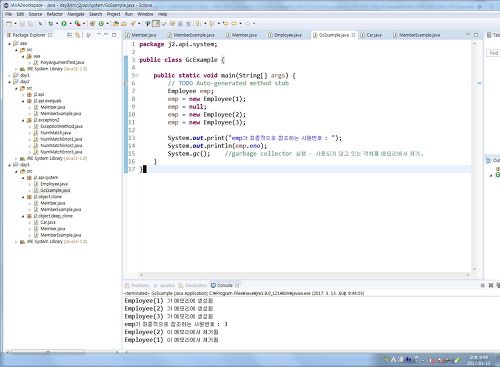
Task: Collapse the j2.exception2 package
Action: (23, 120)
